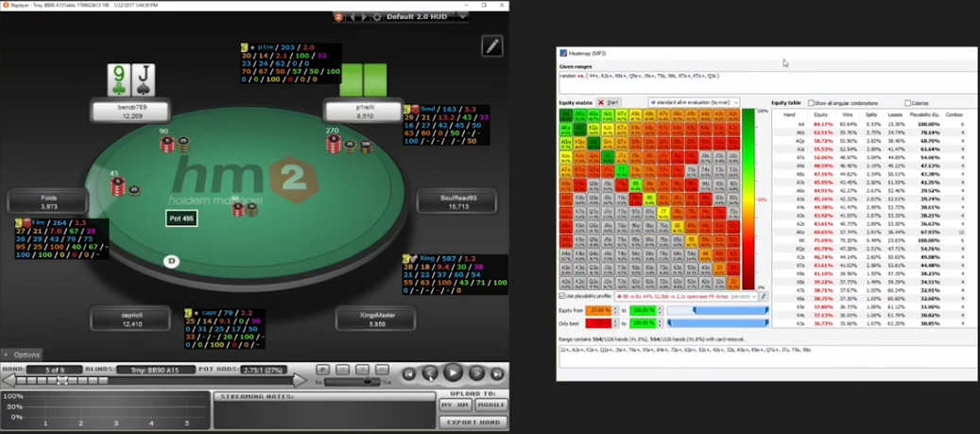980x434 pixels.
Task: Click the MY HM upload button
Action: (x=456, y=406)
